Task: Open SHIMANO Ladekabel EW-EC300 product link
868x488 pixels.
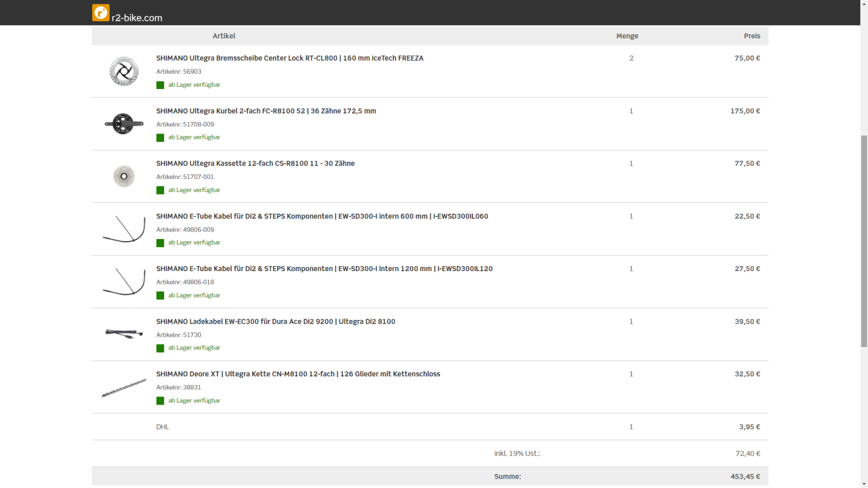Action: (276, 322)
